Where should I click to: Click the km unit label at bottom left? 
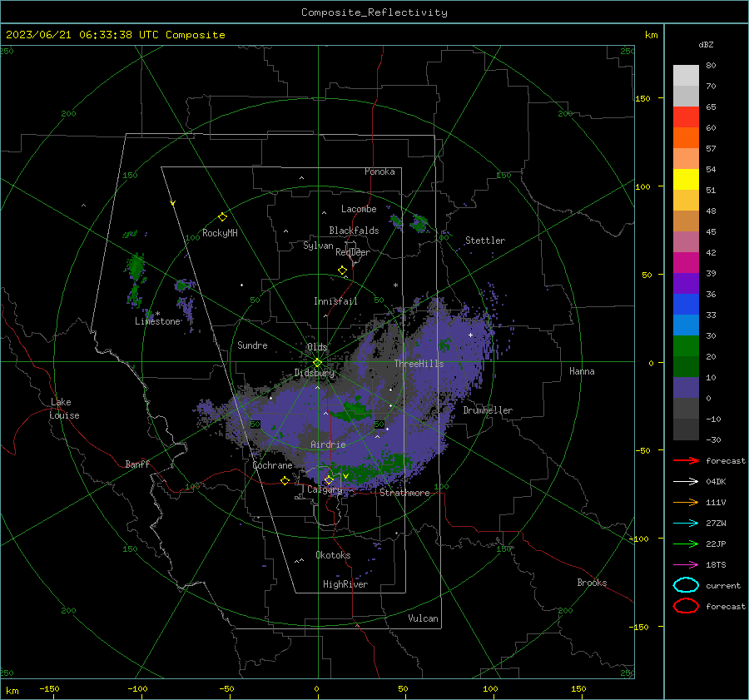pyautogui.click(x=12, y=691)
